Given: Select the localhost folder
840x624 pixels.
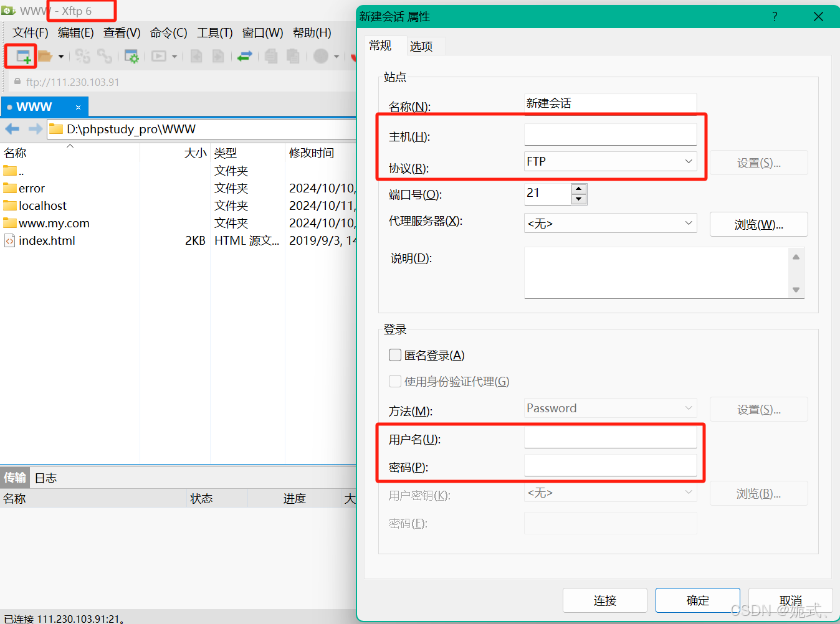Looking at the screenshot, I should coord(178,206).
